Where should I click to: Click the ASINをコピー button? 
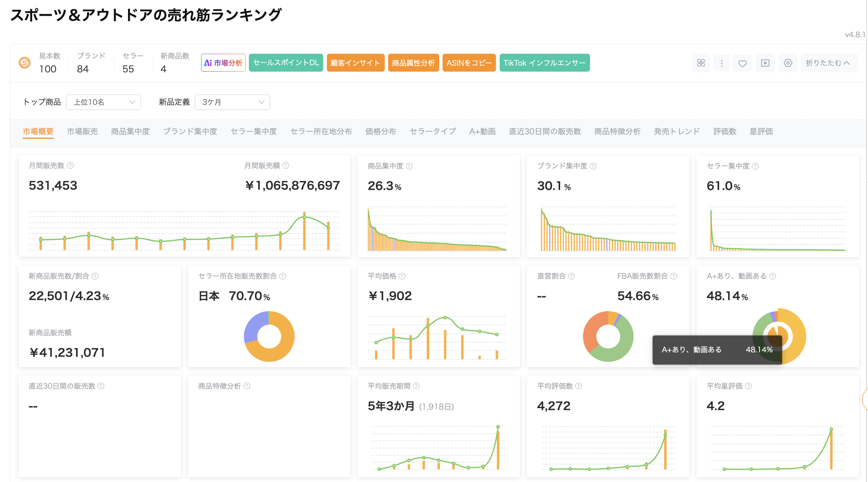coord(469,63)
